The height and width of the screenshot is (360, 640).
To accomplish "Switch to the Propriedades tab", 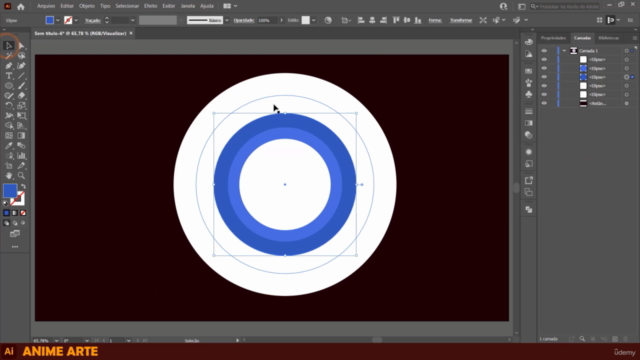I will point(553,38).
